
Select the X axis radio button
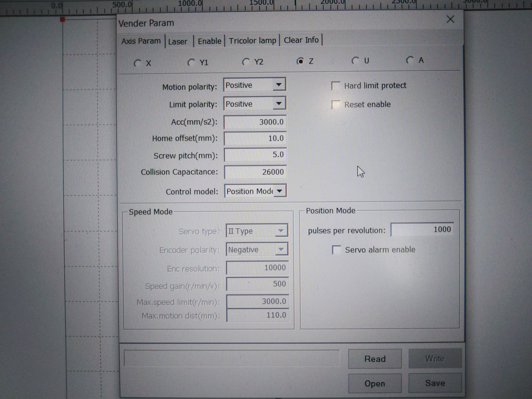pos(138,63)
